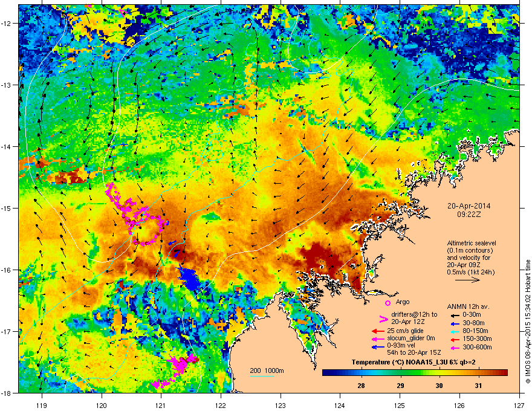Click the red arrow beside '25 cm/s glide'
The image size is (532, 411).
click(378, 331)
